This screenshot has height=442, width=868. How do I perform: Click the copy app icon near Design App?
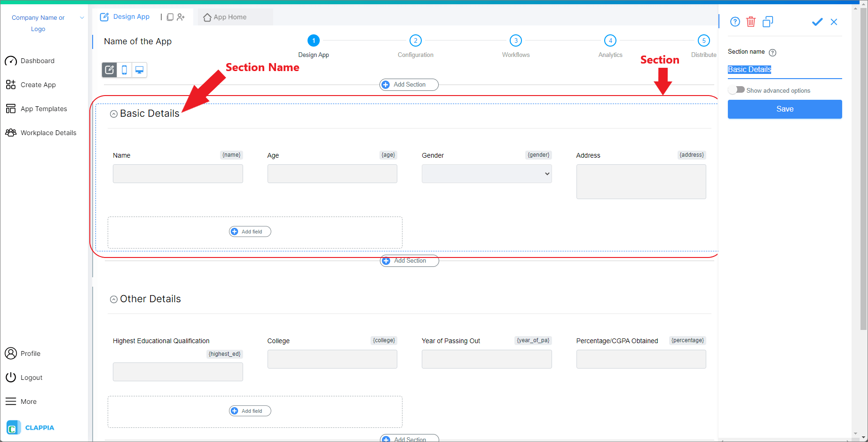pos(170,16)
